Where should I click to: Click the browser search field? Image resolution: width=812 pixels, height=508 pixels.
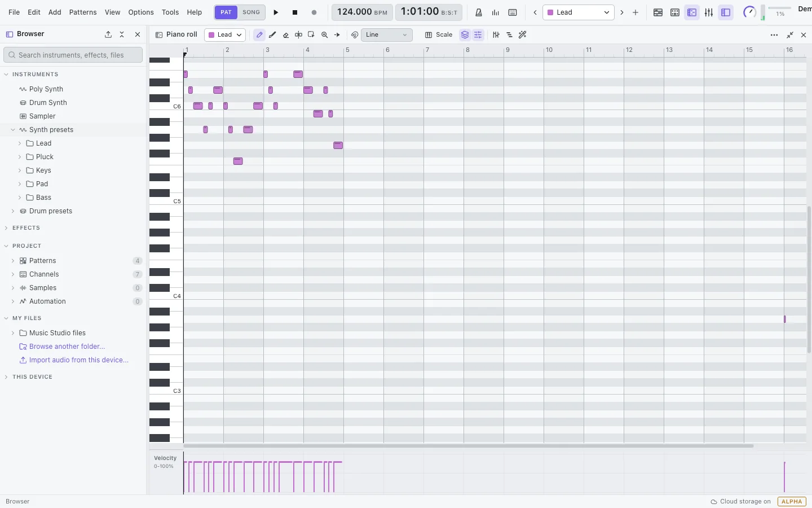pyautogui.click(x=73, y=55)
